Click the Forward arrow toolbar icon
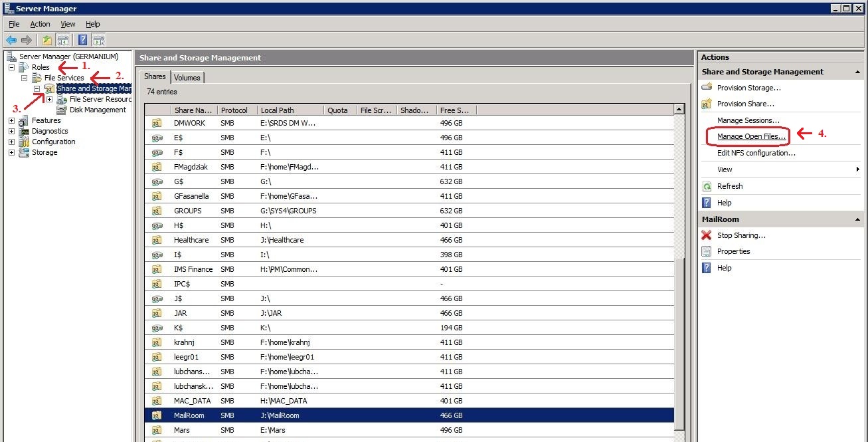The width and height of the screenshot is (868, 442). pos(27,40)
